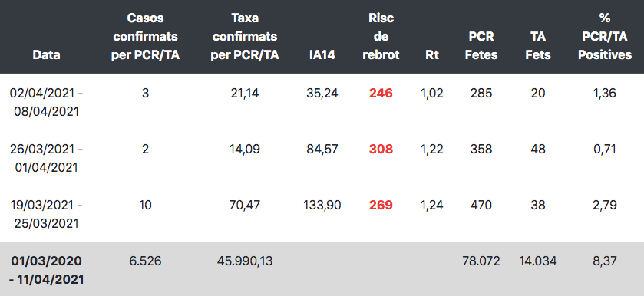The height and width of the screenshot is (296, 644).
Task: Select the IA14 column header
Action: 322,54
